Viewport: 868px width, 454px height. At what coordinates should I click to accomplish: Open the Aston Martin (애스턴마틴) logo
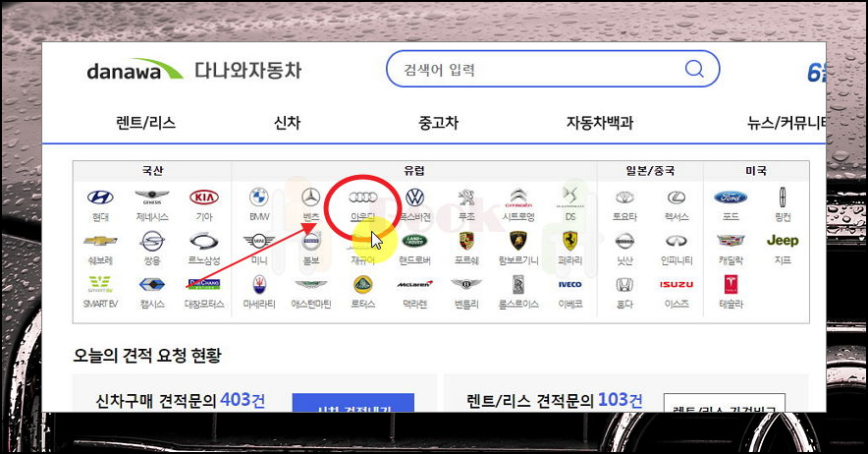click(x=310, y=284)
